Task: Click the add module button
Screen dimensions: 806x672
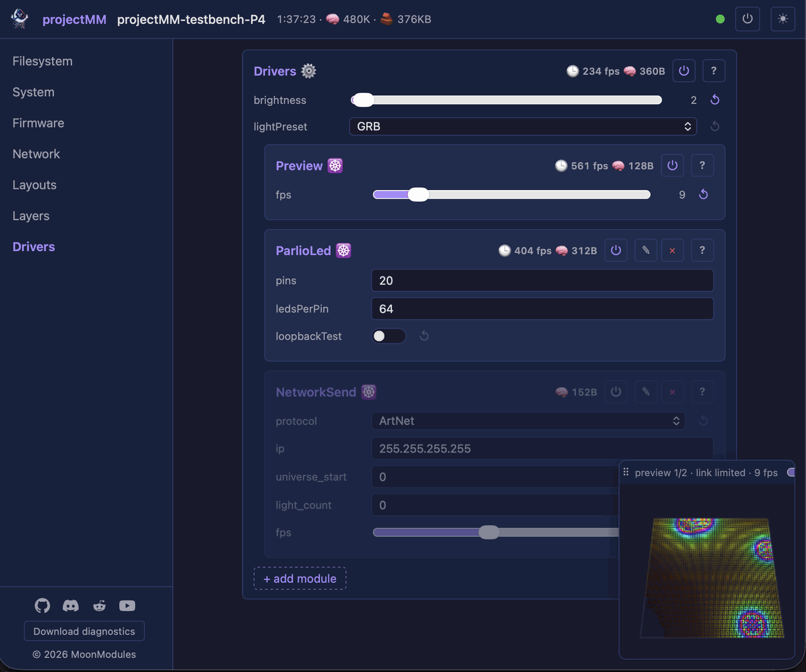Action: coord(300,578)
